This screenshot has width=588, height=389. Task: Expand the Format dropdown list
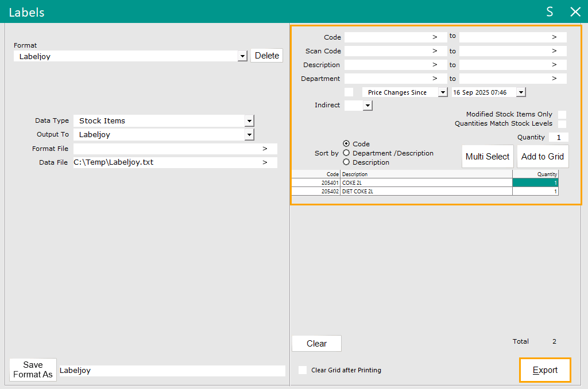(242, 56)
